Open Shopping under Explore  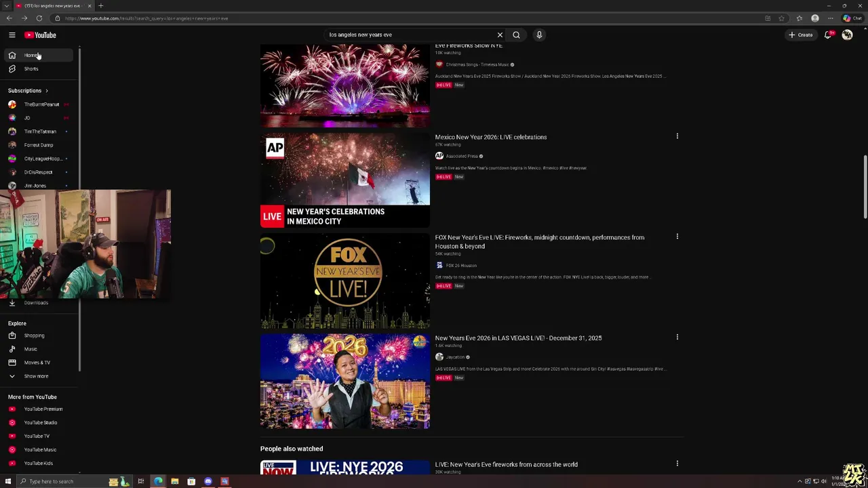tap(39, 335)
